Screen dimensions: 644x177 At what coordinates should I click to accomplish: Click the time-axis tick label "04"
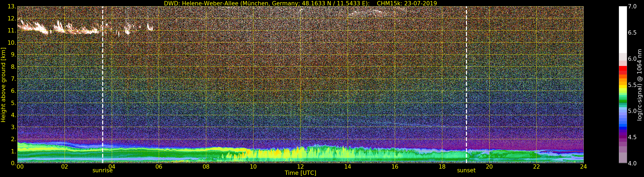point(112,166)
